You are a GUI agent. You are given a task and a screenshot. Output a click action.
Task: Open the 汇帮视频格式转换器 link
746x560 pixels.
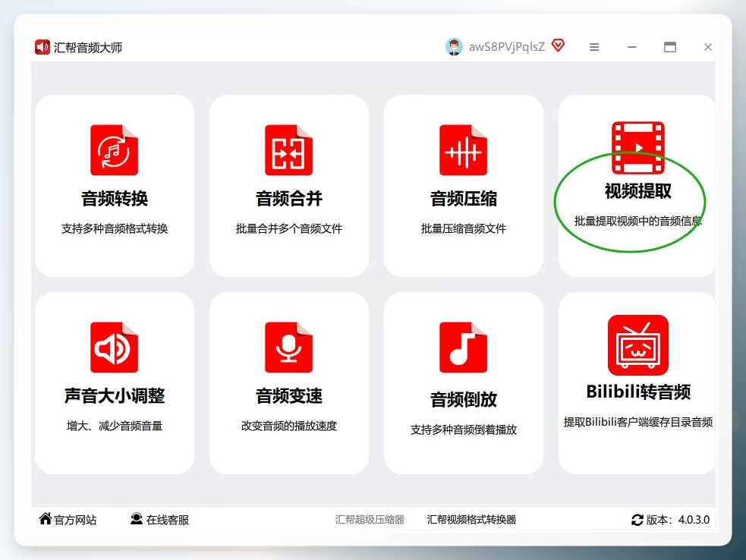(471, 520)
